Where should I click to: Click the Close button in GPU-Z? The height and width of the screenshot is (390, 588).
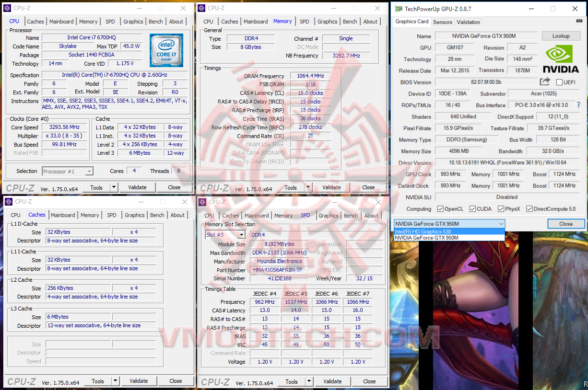pos(566,224)
